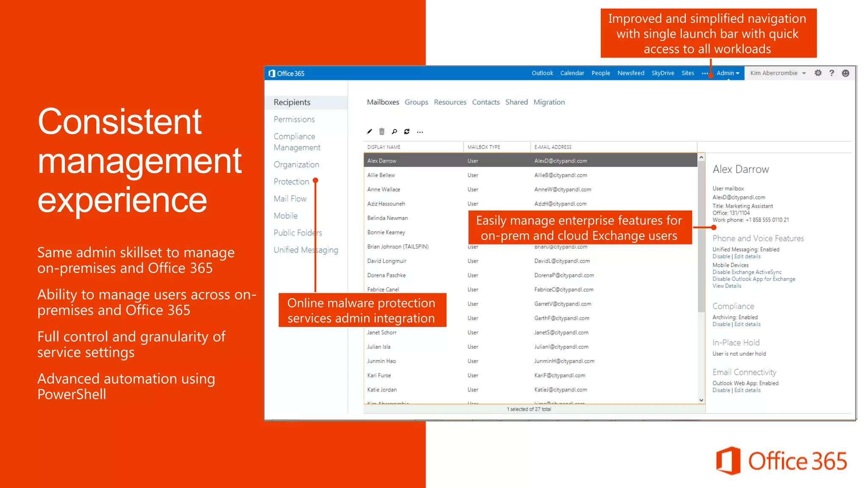Click the mailbox list scroll up arrow
This screenshot has width=868, height=488.
701,158
